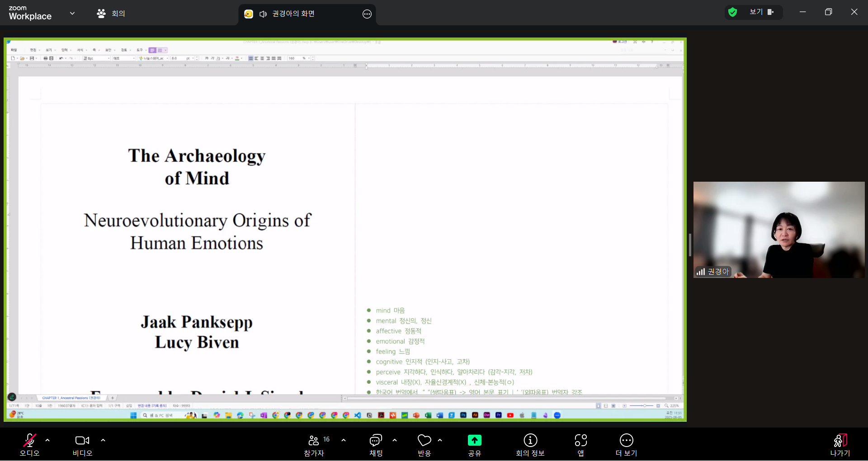The width and height of the screenshot is (868, 461).
Task: Click YouTube icon in shared taskbar
Action: 510,415
